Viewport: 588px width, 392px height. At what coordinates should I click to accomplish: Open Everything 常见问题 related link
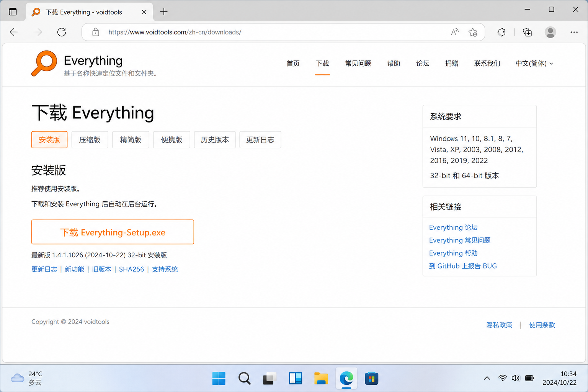[460, 240]
